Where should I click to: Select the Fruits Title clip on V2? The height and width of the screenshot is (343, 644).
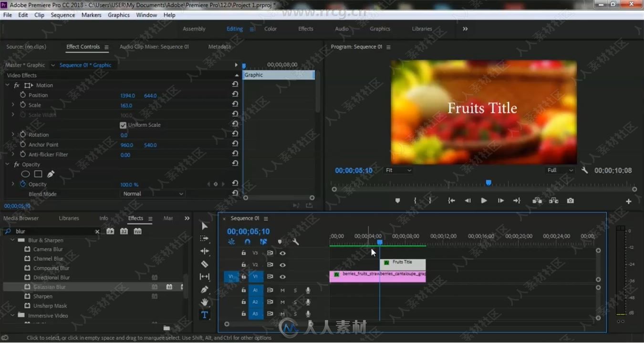pos(403,264)
